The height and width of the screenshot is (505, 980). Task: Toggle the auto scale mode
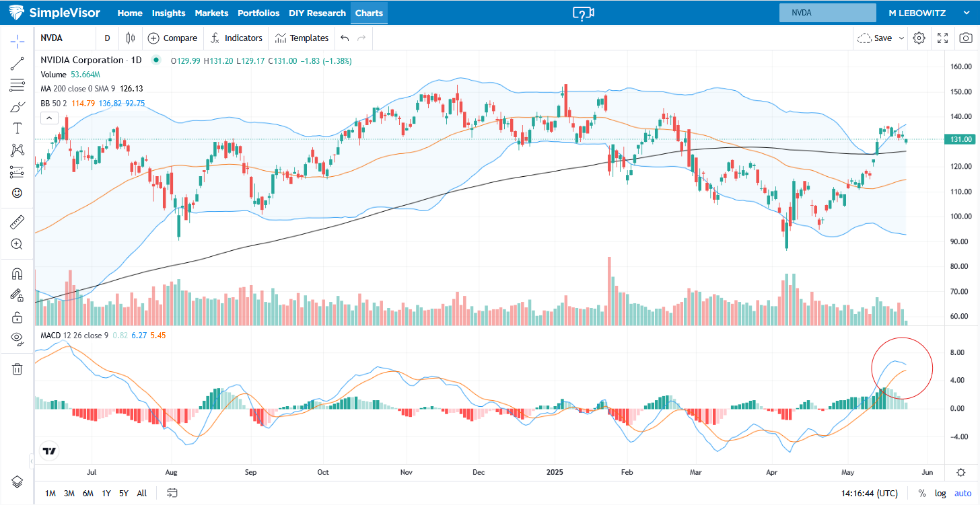[x=963, y=493]
